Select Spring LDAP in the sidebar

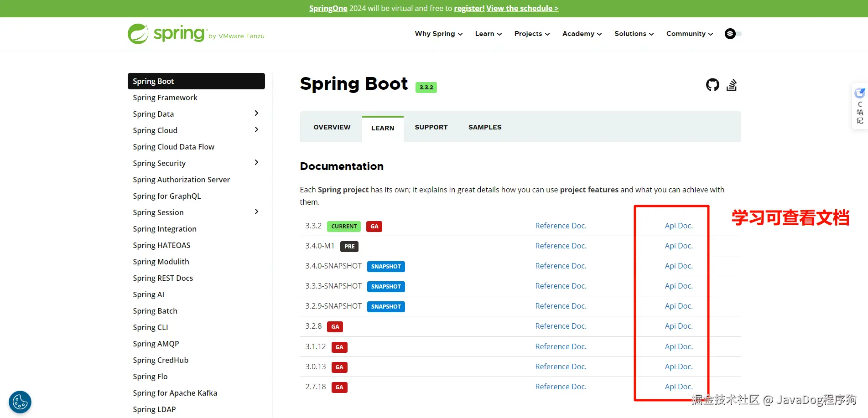coord(154,409)
